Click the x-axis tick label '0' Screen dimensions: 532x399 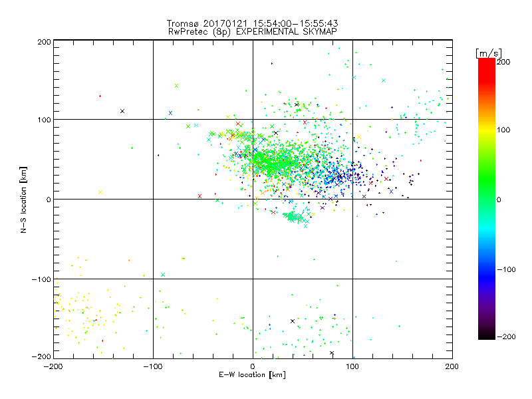click(253, 366)
